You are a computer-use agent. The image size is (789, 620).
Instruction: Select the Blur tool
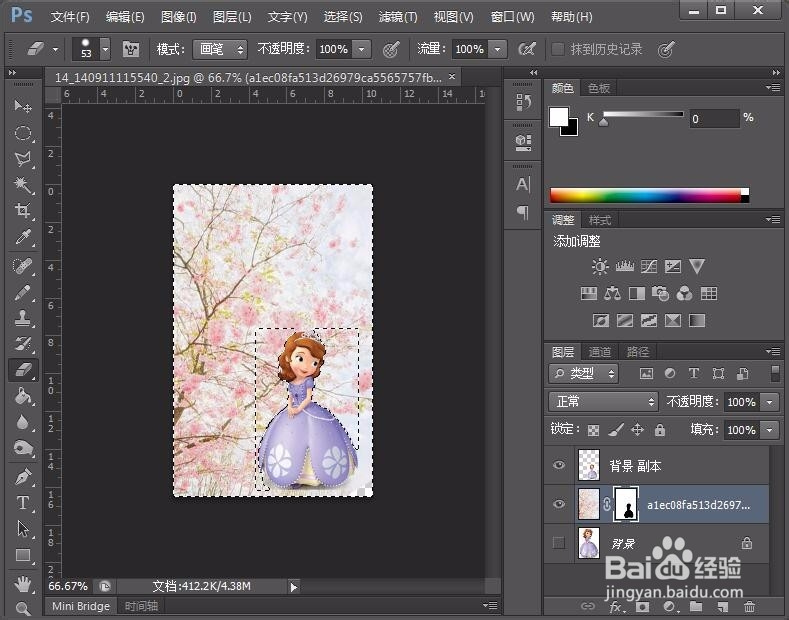click(23, 422)
